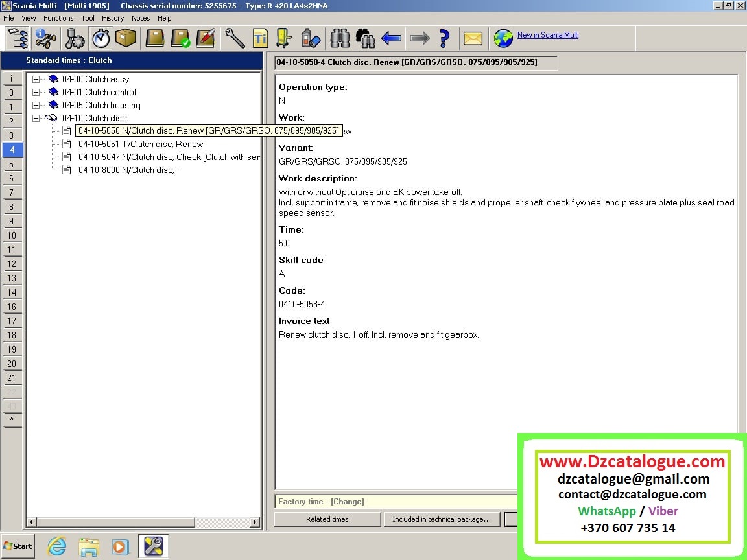Open help with the question mark icon
Screen dimensions: 747x560
click(444, 39)
